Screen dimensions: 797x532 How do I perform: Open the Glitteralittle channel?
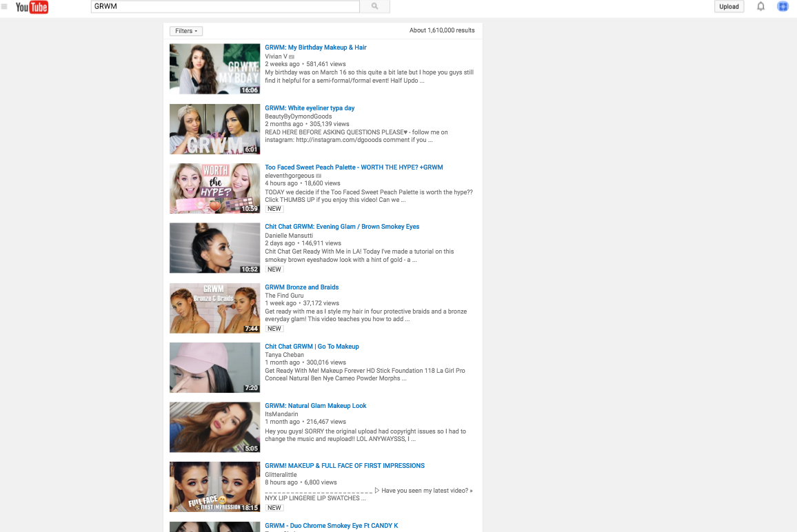pyautogui.click(x=281, y=475)
